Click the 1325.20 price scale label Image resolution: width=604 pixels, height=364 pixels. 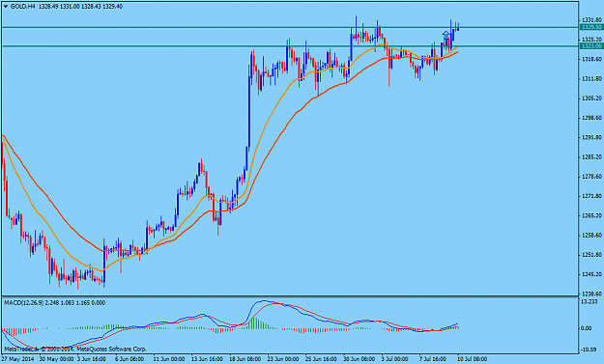click(x=592, y=40)
